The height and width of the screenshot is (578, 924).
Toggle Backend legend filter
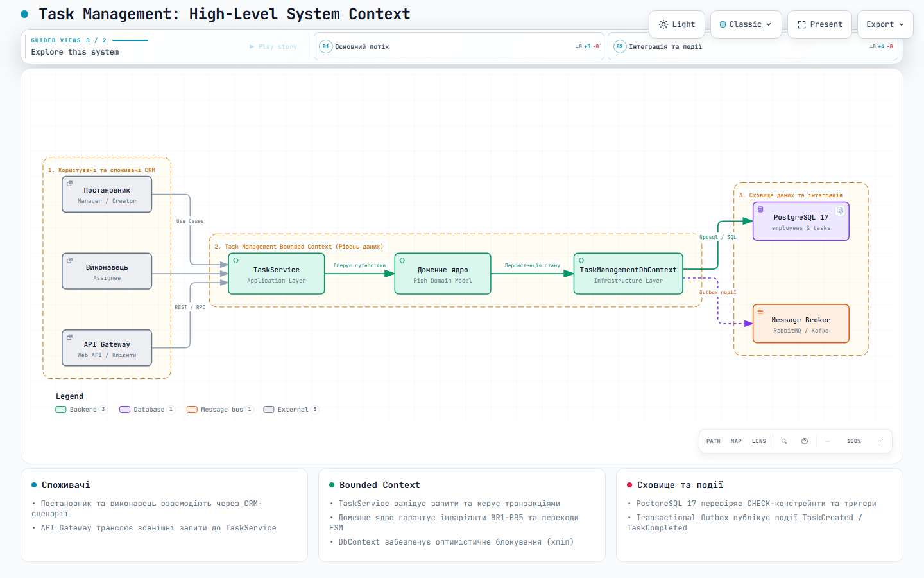81,409
